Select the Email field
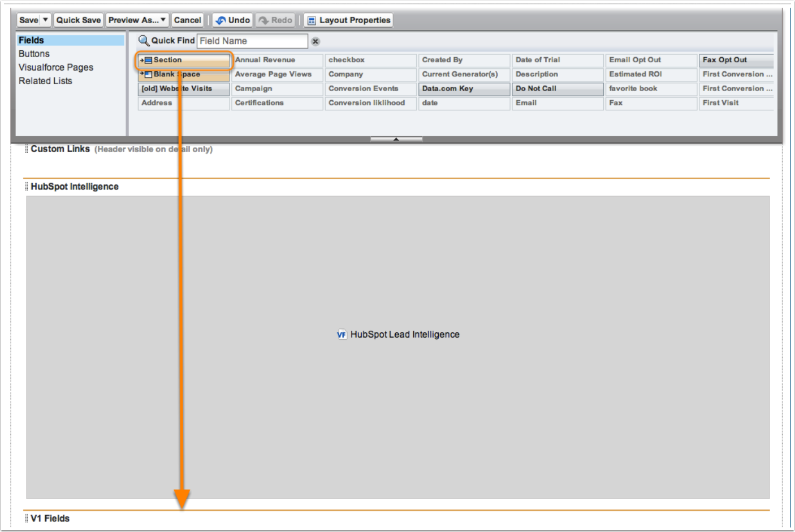 (x=558, y=103)
